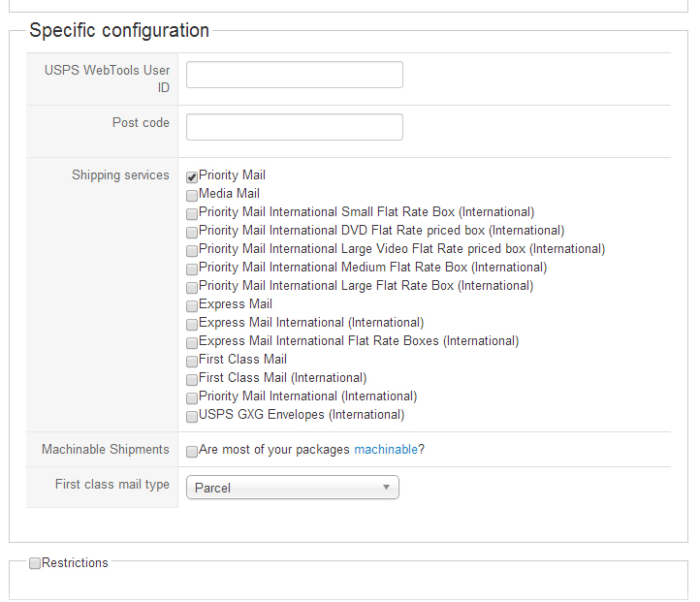700x602 pixels.
Task: Focus the Post code input field
Action: (294, 127)
